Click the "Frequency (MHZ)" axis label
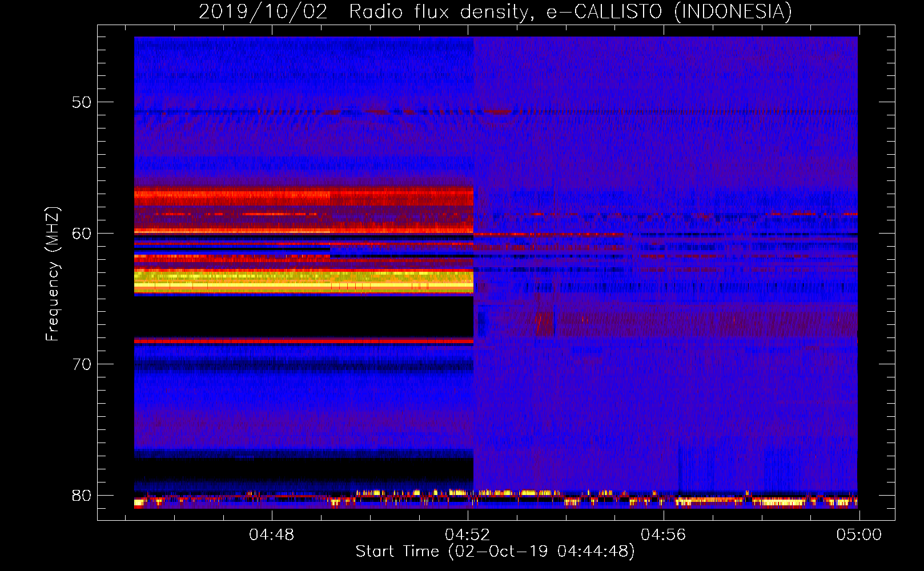 click(53, 274)
